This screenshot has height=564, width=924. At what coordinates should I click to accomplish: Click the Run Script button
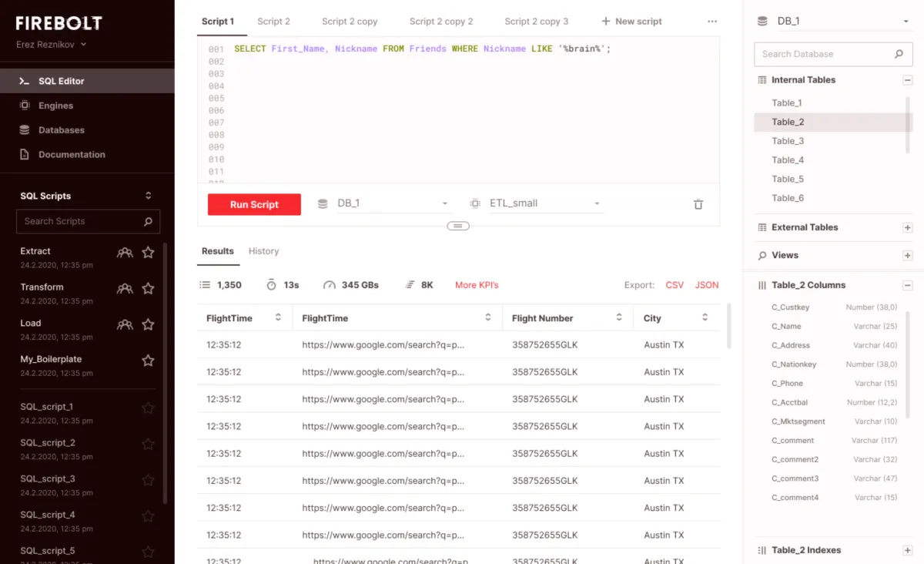pyautogui.click(x=254, y=204)
